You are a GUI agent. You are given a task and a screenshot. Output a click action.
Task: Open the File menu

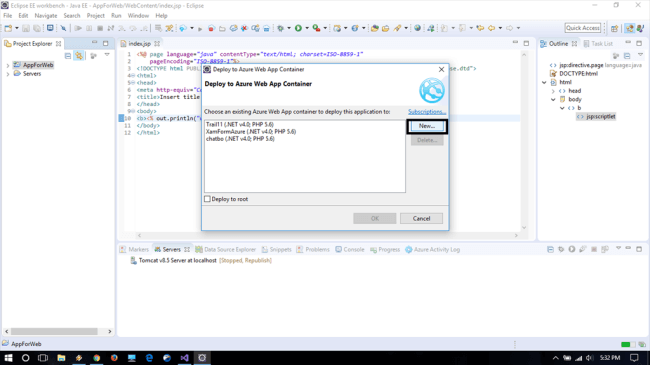pos(8,16)
